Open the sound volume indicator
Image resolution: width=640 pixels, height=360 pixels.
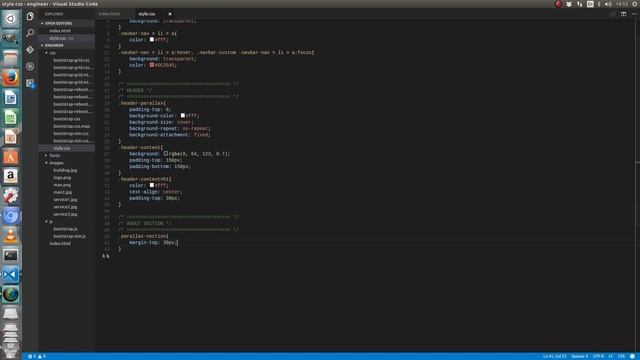(x=608, y=4)
